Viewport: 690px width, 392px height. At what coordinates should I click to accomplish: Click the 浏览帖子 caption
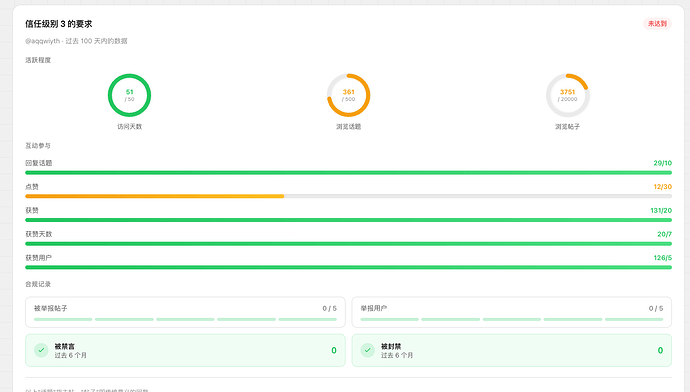point(568,127)
